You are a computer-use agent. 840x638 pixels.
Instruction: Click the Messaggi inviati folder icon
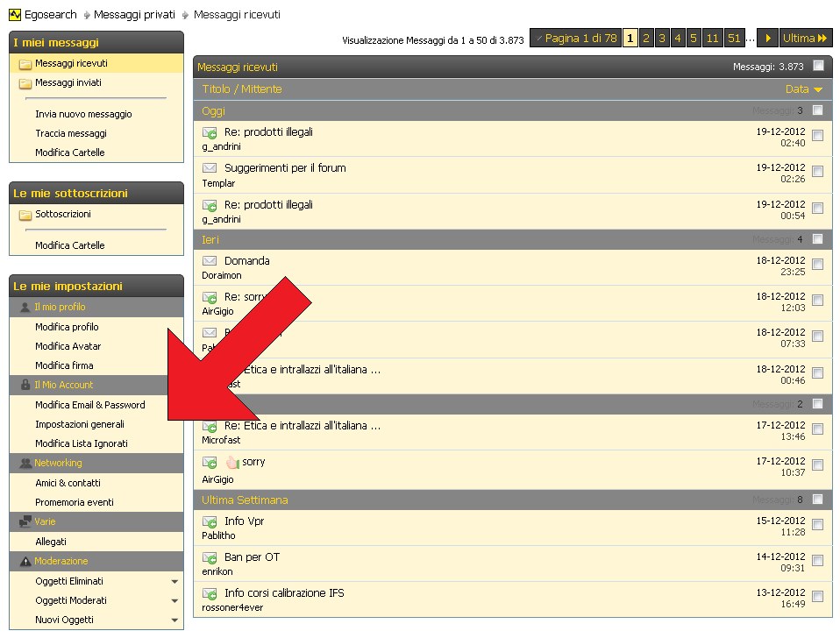[25, 83]
